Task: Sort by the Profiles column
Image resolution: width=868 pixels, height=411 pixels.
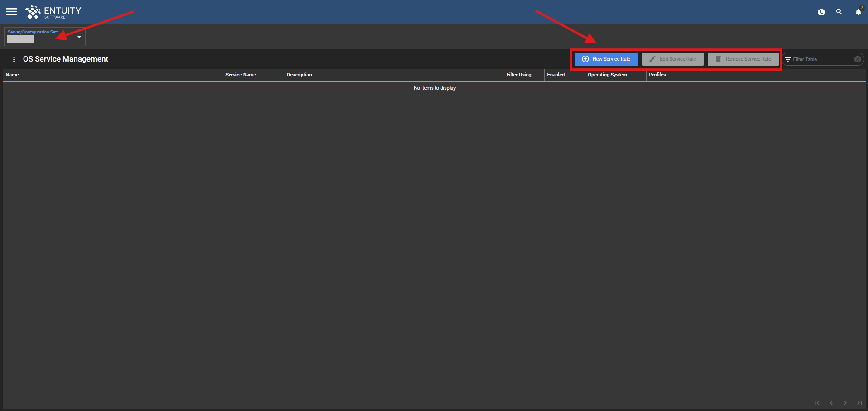Action: tap(756, 75)
